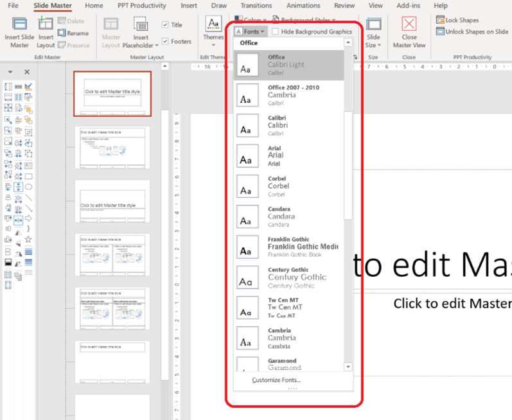Open the Help tab
Image resolution: width=512 pixels, height=420 pixels.
coord(441,6)
